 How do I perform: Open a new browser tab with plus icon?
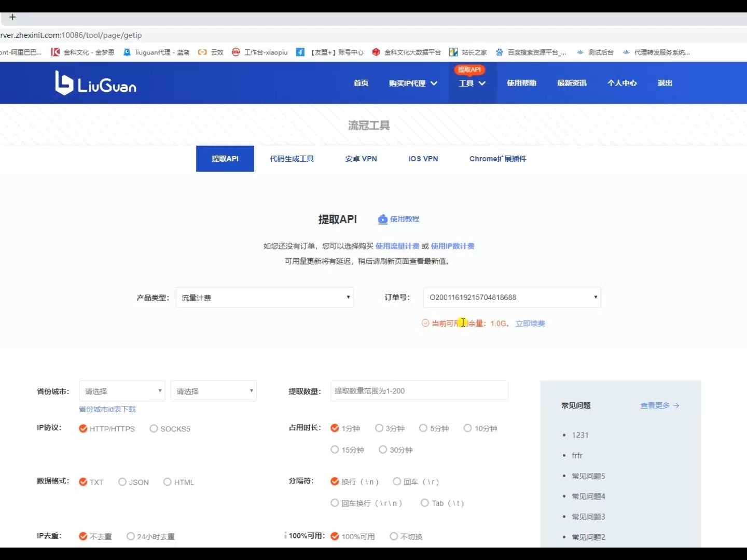pos(12,17)
